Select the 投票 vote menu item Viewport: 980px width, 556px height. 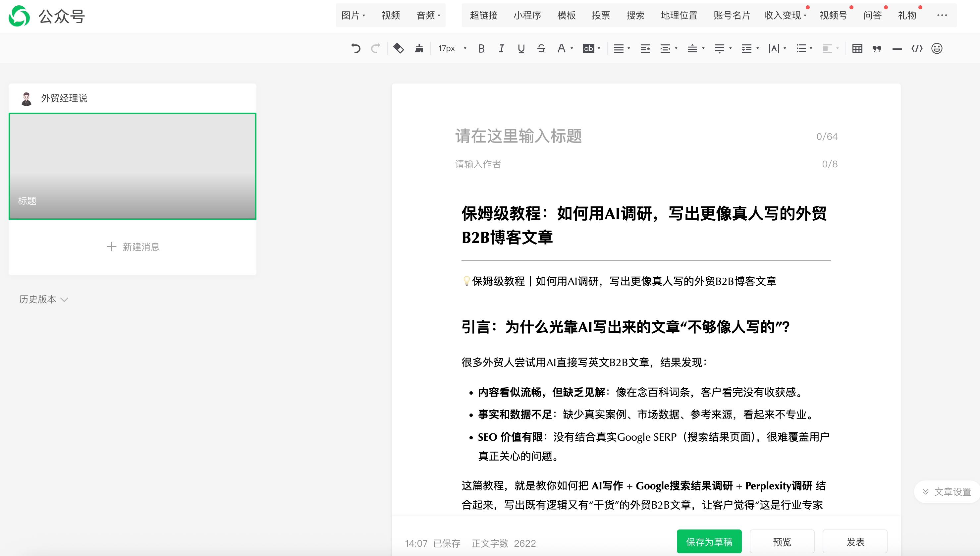[x=601, y=15]
